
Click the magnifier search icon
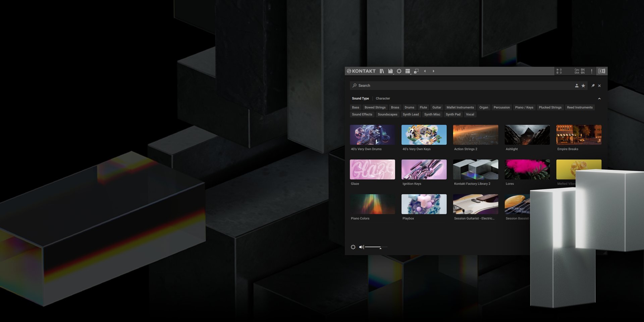tap(355, 86)
